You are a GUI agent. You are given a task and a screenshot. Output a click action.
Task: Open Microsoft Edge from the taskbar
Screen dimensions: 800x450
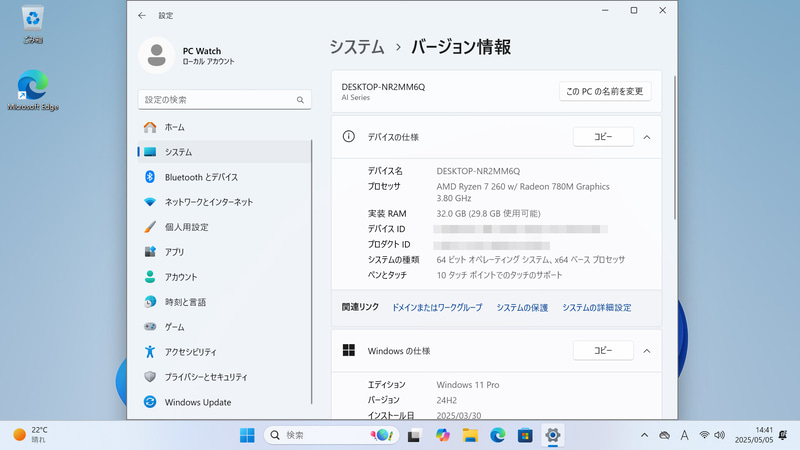coord(497,435)
